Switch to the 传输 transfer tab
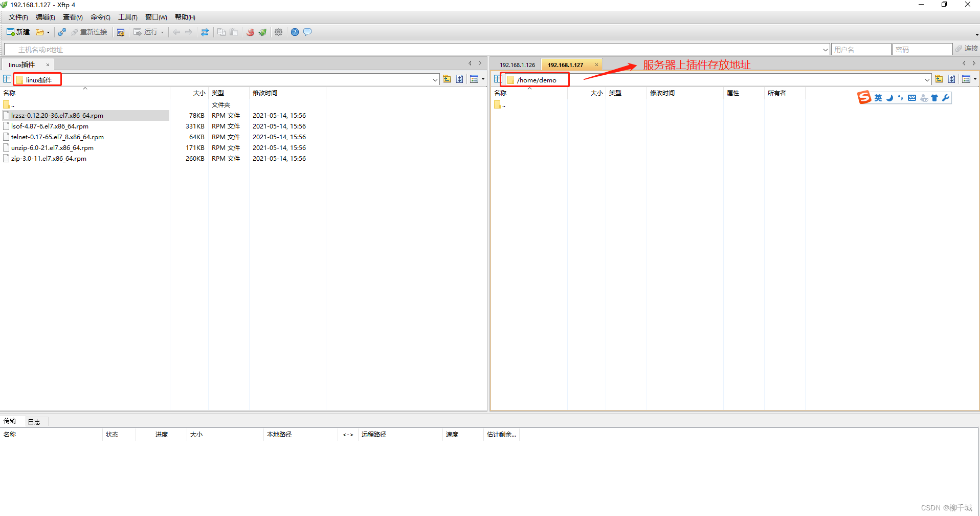This screenshot has width=980, height=516. (x=10, y=421)
